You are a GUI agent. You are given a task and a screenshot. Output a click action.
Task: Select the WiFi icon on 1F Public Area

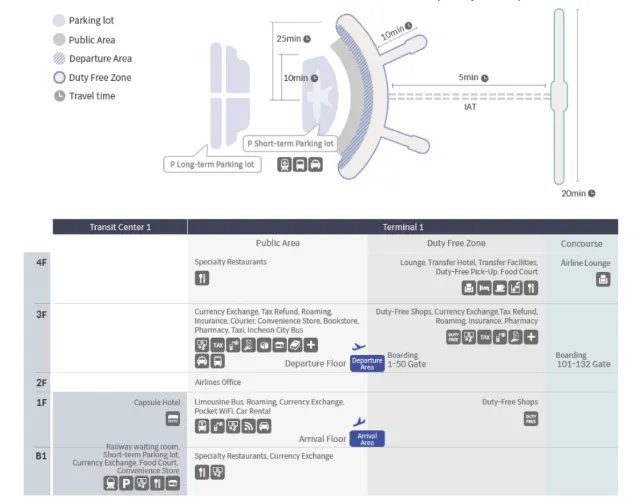(248, 426)
